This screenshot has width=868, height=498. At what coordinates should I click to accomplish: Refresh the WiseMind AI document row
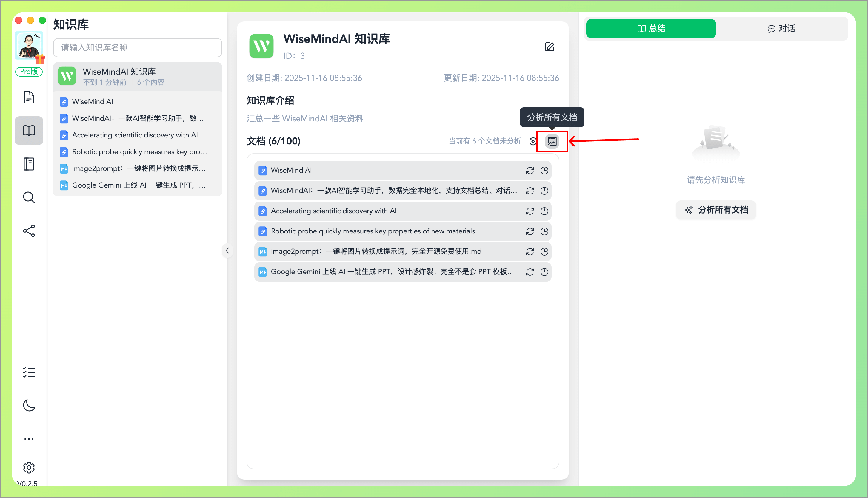point(530,170)
